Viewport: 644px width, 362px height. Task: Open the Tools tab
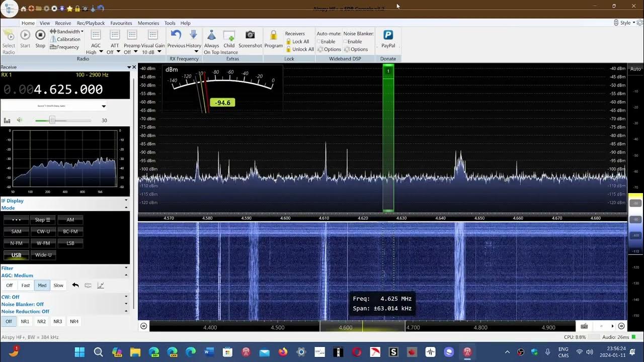point(170,23)
